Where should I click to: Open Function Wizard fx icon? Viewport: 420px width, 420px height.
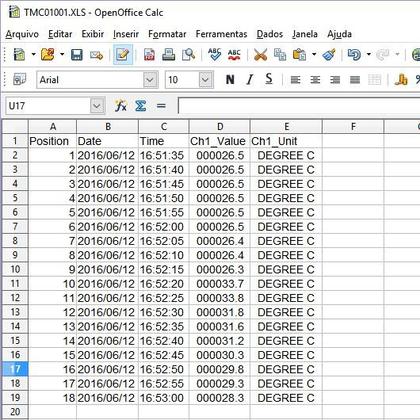point(121,106)
